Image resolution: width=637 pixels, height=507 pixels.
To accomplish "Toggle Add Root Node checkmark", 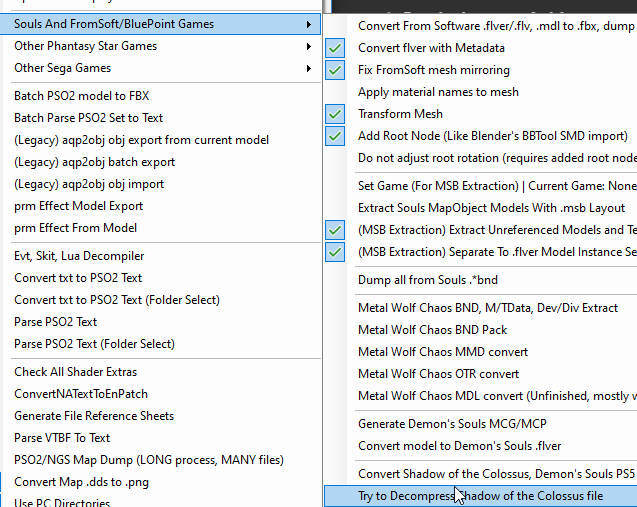I will click(492, 136).
